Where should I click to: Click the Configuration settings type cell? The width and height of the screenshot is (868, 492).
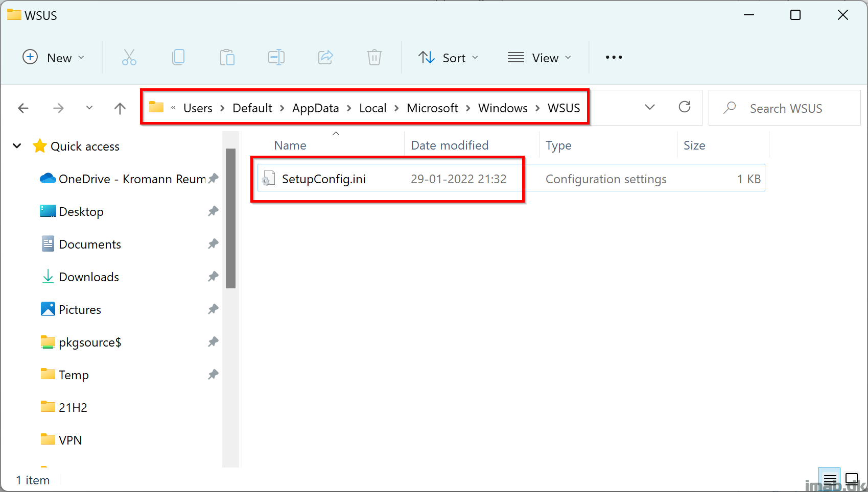tap(606, 179)
